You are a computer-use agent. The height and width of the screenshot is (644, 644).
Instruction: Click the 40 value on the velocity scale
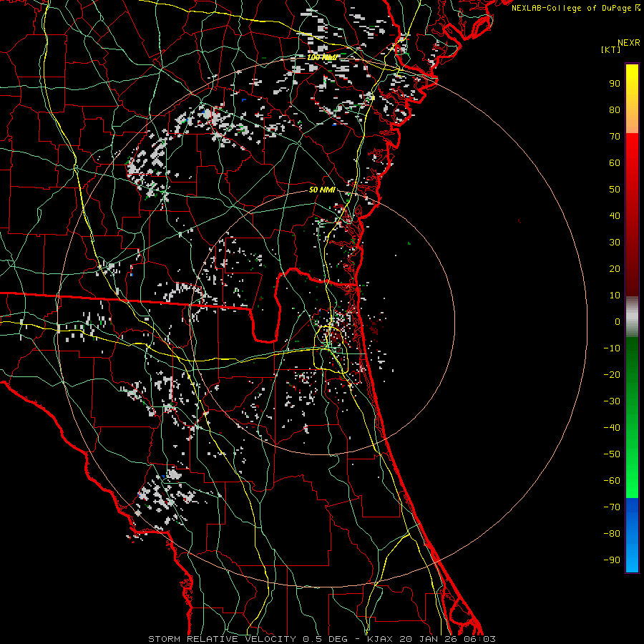[615, 215]
